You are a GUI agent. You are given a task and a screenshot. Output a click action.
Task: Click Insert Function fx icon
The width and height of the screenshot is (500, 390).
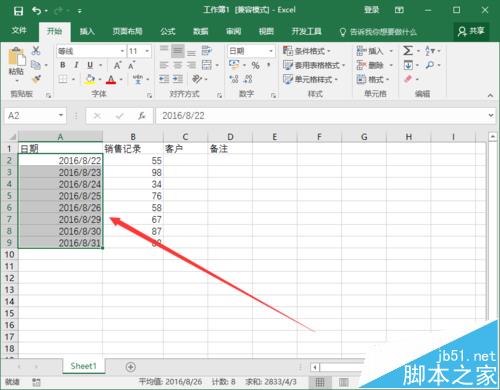tap(142, 116)
